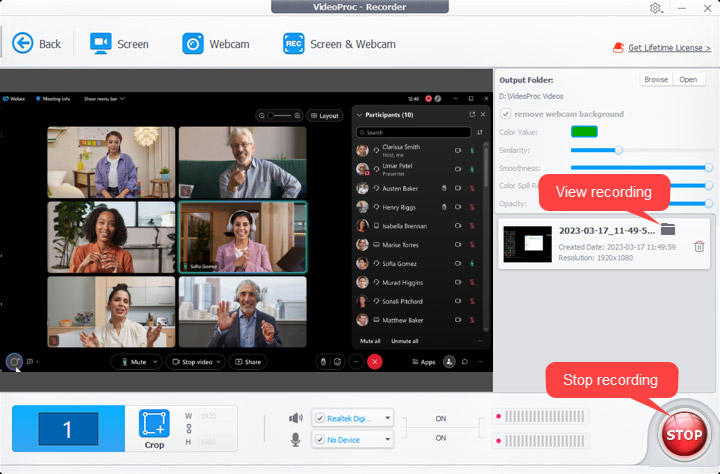Open the Realtek Digi device dropdown

tap(388, 418)
